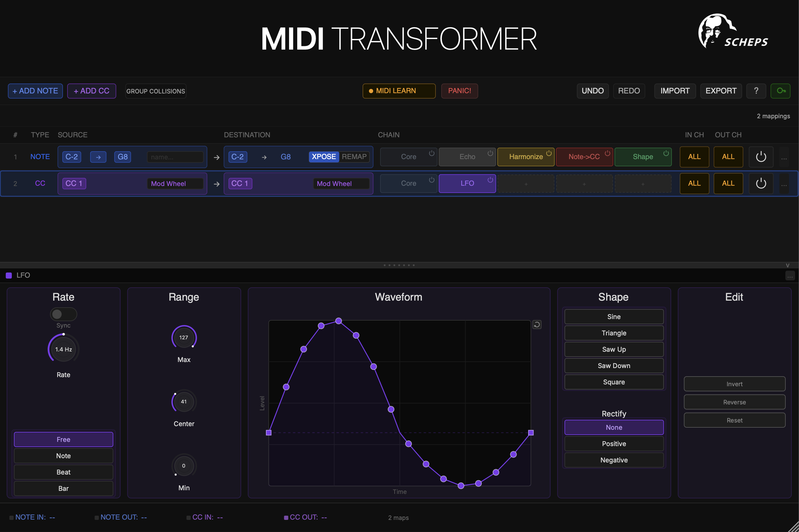Viewport: 799px width, 532px height.
Task: Open the source CC 1 selector
Action: [x=74, y=183]
